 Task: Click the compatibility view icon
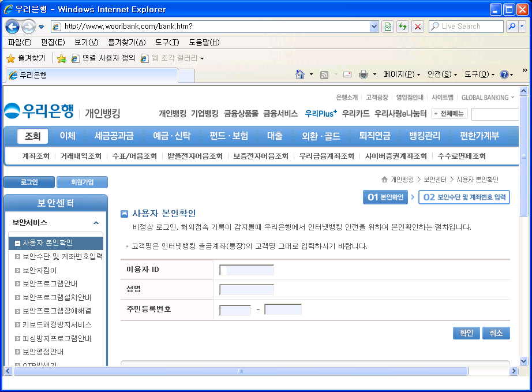tap(388, 27)
